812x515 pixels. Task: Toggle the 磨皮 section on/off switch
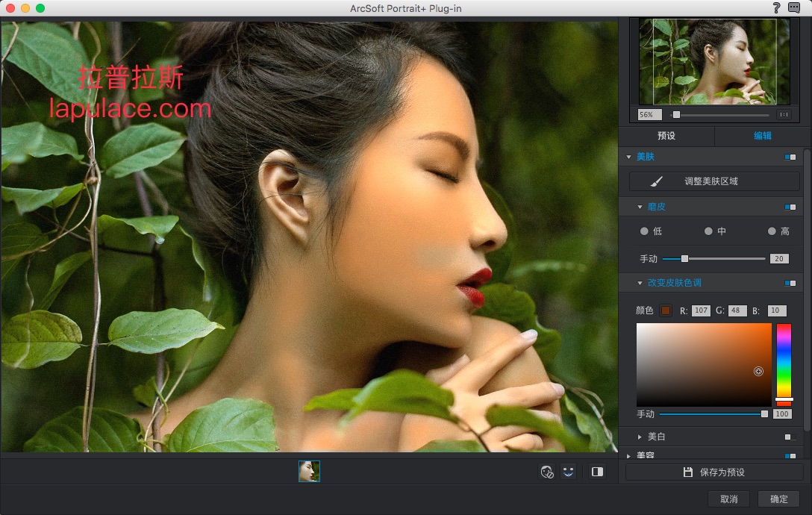(790, 207)
